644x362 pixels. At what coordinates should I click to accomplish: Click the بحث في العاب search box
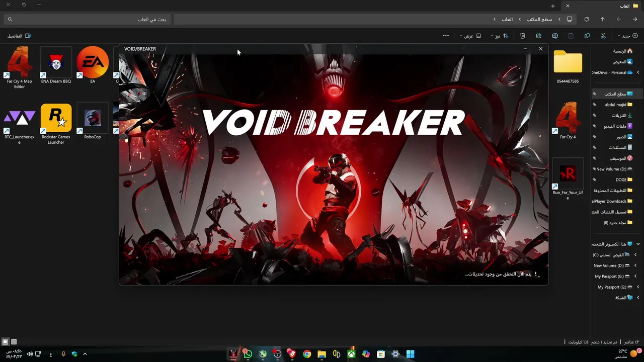87,19
